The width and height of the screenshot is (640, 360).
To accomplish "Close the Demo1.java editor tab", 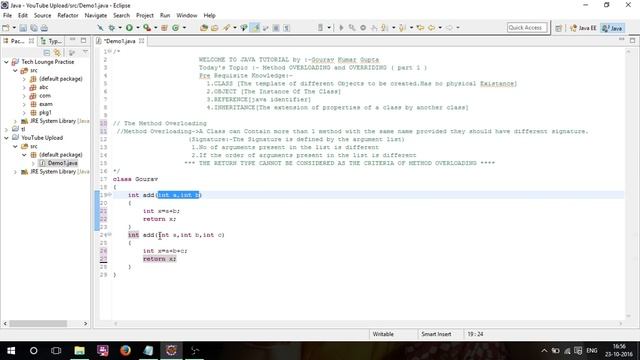I will coord(142,41).
